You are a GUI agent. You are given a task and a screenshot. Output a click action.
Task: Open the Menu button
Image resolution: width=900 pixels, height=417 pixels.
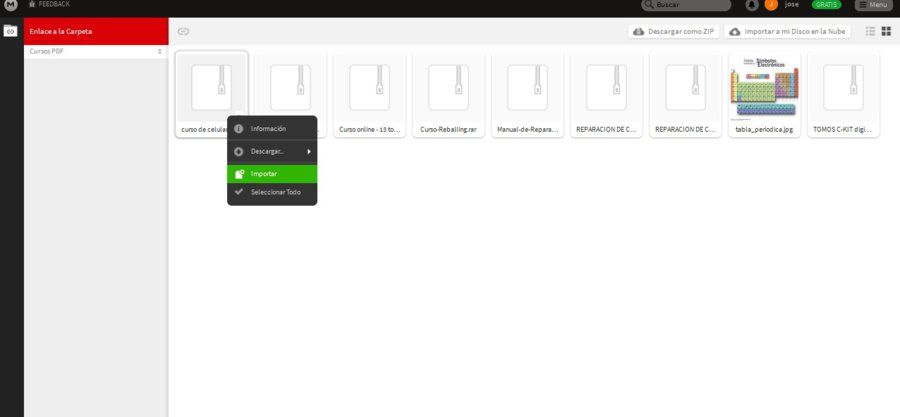pyautogui.click(x=874, y=5)
